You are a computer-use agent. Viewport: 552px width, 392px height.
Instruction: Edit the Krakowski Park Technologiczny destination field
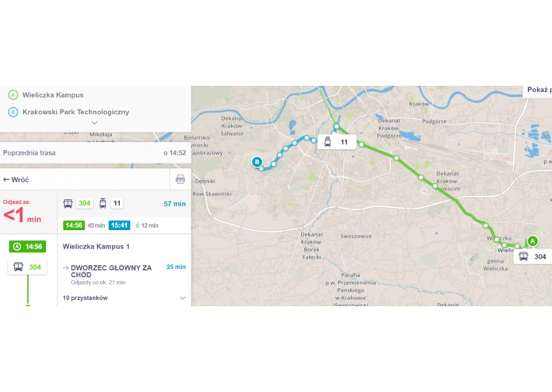pyautogui.click(x=75, y=112)
